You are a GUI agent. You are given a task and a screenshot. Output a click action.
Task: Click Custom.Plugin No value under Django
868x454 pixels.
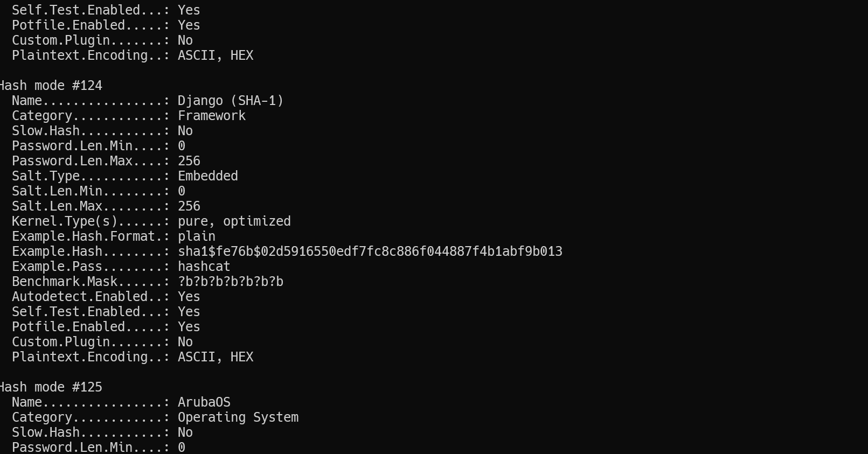pyautogui.click(x=185, y=342)
